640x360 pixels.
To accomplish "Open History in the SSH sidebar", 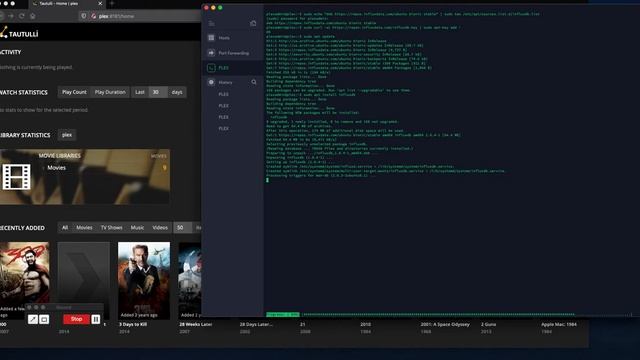I will tap(225, 82).
